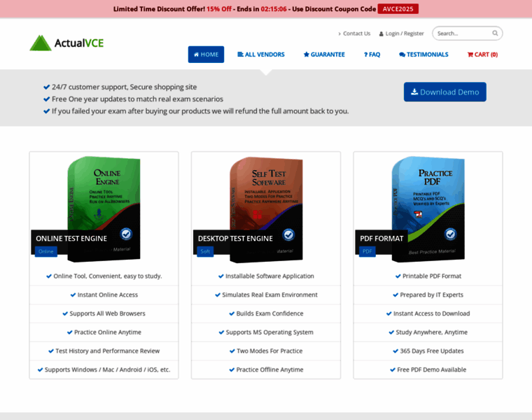Click 'Online Tool, Convenient, easy to study.'
This screenshot has width=532, height=420.
[104, 276]
